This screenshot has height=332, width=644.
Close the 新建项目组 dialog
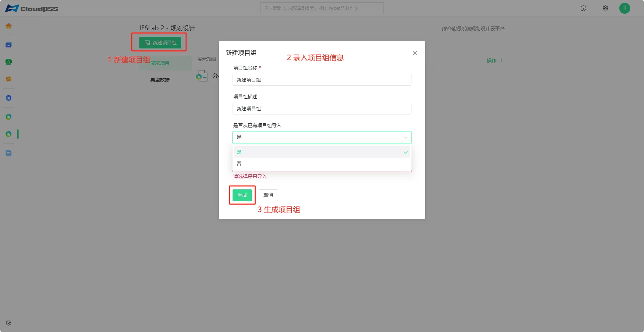click(x=415, y=53)
